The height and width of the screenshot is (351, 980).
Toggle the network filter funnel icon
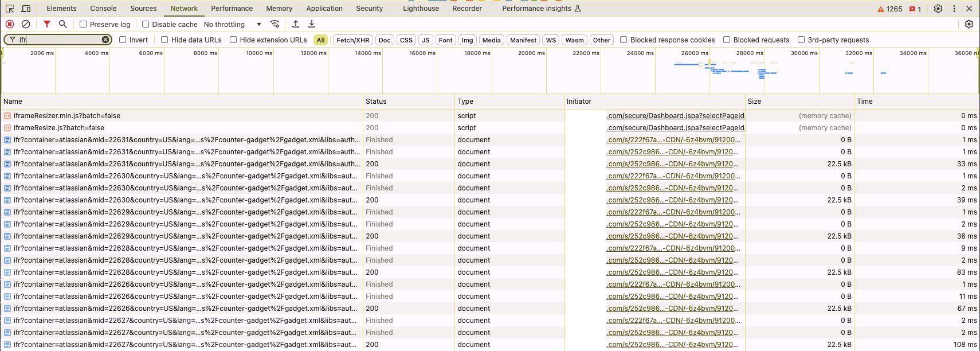tap(47, 24)
